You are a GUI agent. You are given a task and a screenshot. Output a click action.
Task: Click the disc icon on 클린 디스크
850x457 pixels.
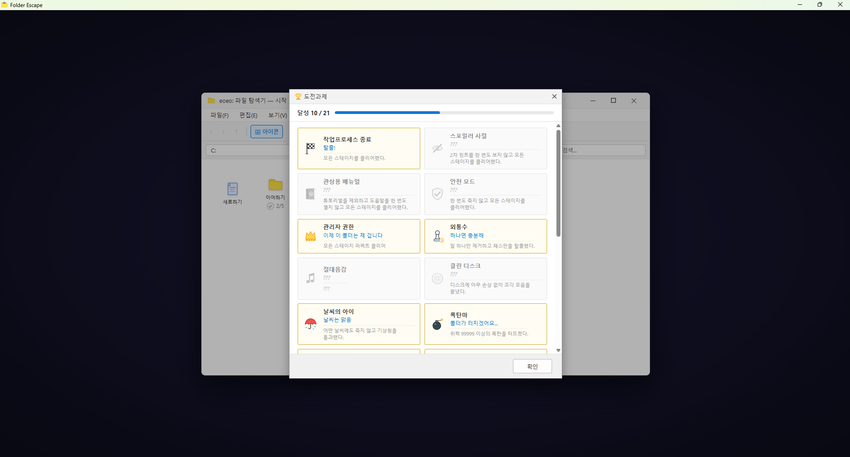[x=437, y=278]
